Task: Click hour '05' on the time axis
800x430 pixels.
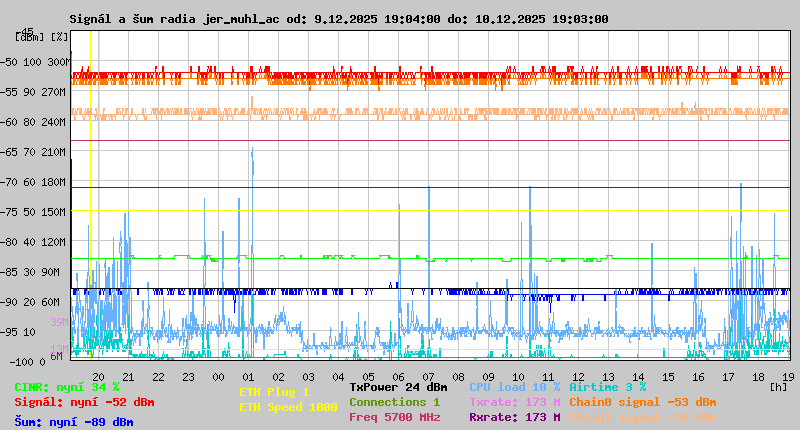Action: point(368,377)
